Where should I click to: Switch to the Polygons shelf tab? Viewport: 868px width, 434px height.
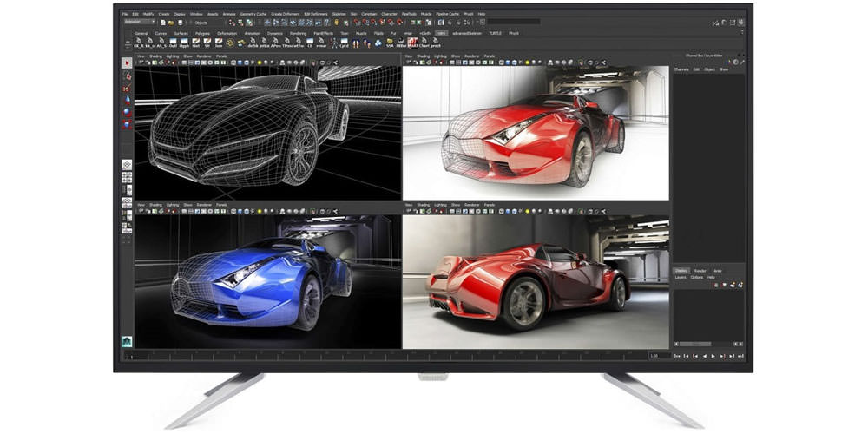tap(202, 33)
